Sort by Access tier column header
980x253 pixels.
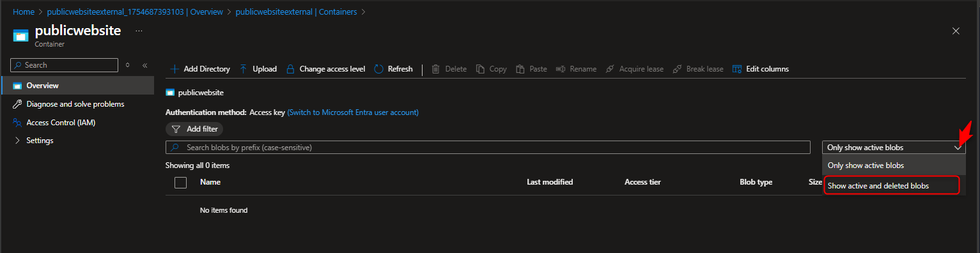coord(642,182)
